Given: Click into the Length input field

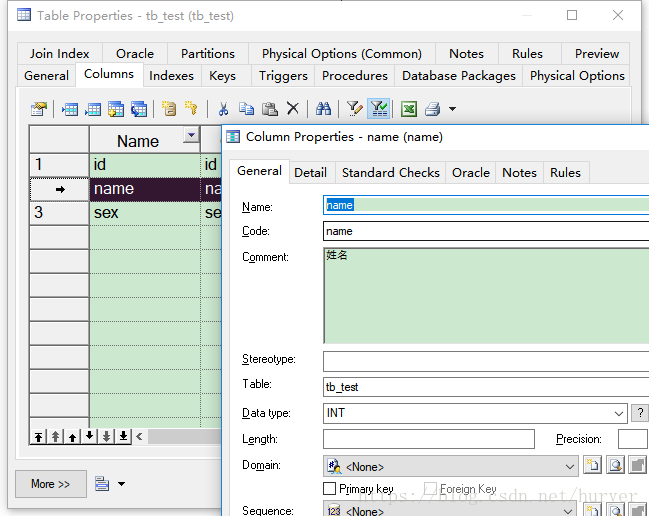Looking at the screenshot, I should click(429, 439).
